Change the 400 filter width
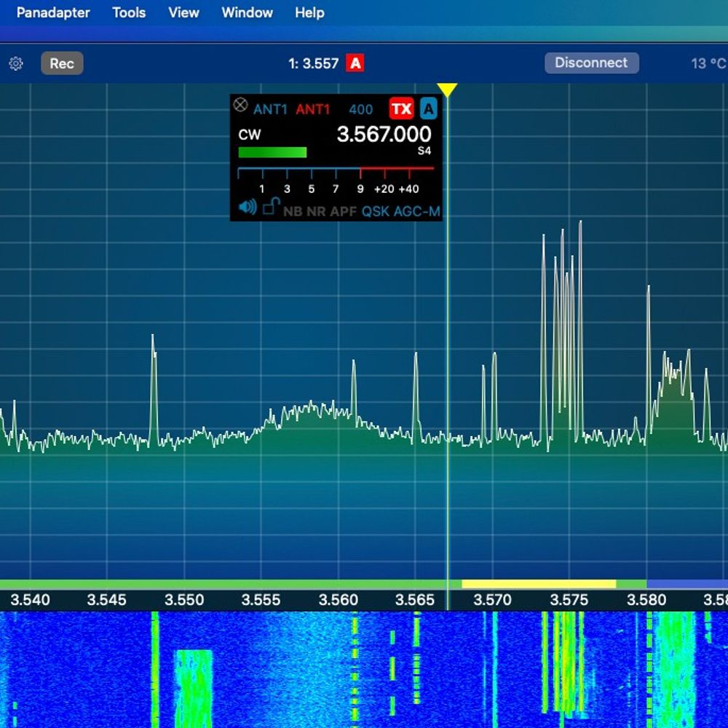728x728 pixels. click(x=361, y=110)
